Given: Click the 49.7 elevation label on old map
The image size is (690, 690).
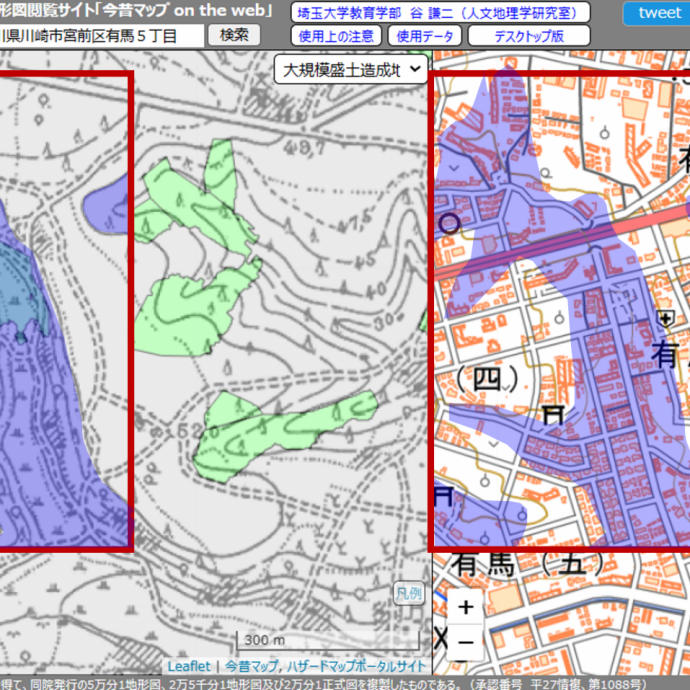Looking at the screenshot, I should [303, 147].
